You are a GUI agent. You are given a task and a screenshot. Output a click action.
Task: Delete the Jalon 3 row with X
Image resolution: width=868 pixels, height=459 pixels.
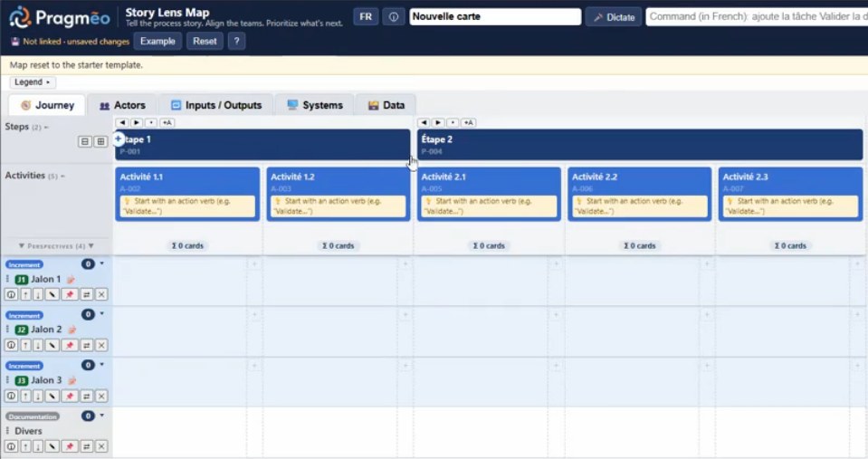[x=101, y=397]
